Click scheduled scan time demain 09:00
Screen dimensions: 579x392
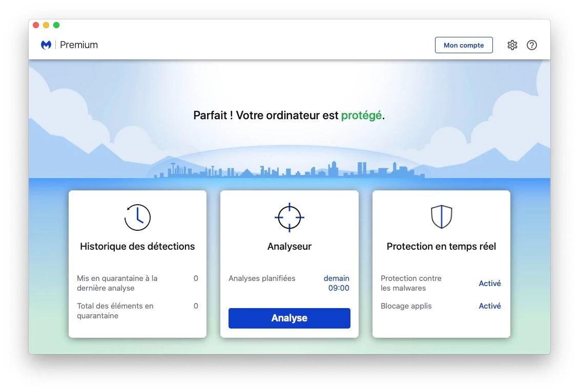[337, 283]
